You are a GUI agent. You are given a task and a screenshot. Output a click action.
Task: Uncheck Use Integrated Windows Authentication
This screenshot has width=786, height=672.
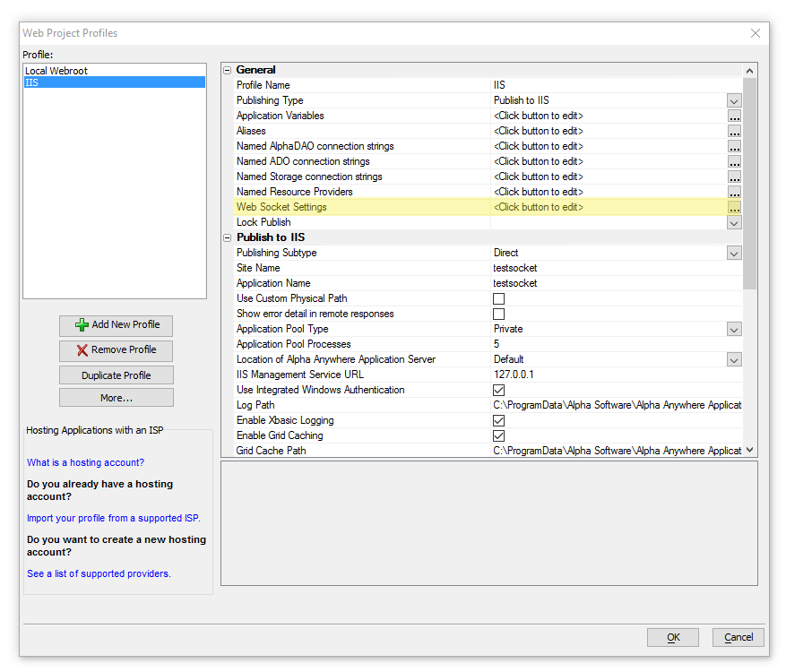pyautogui.click(x=498, y=391)
